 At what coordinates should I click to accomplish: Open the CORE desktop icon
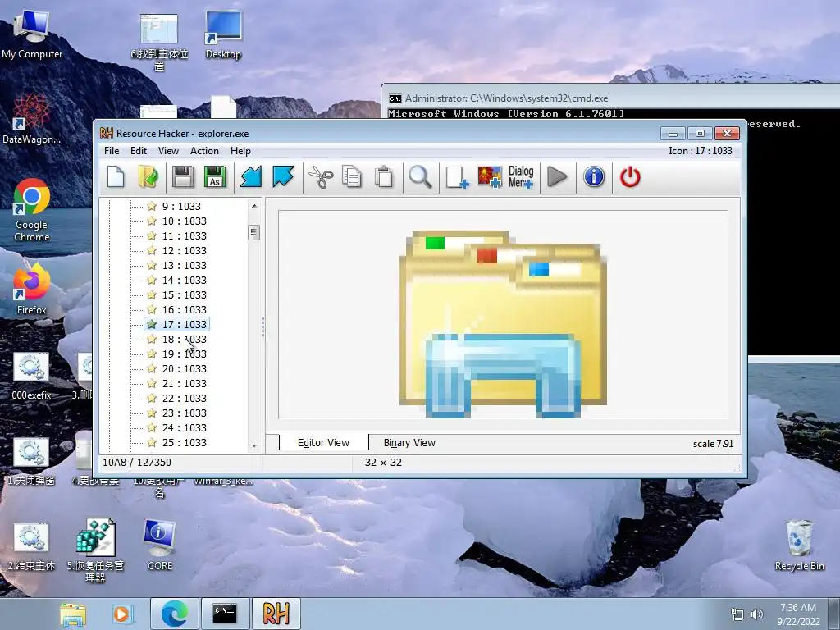[160, 545]
